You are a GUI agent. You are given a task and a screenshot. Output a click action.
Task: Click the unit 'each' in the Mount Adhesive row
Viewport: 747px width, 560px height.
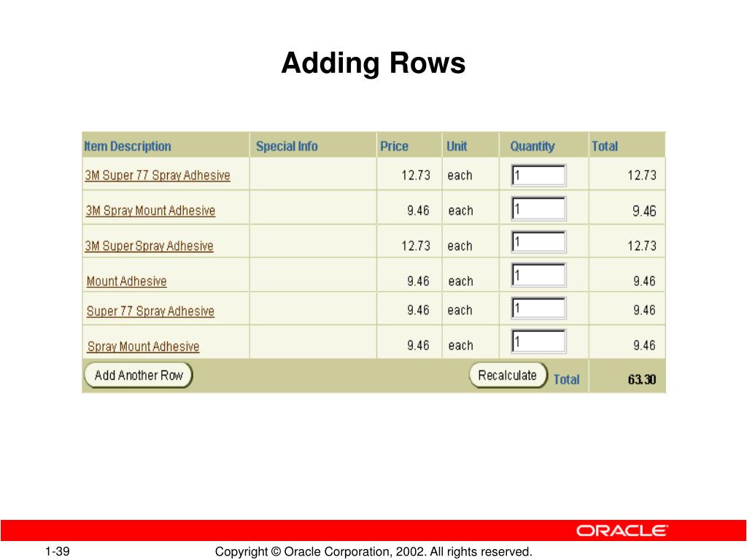click(x=461, y=281)
